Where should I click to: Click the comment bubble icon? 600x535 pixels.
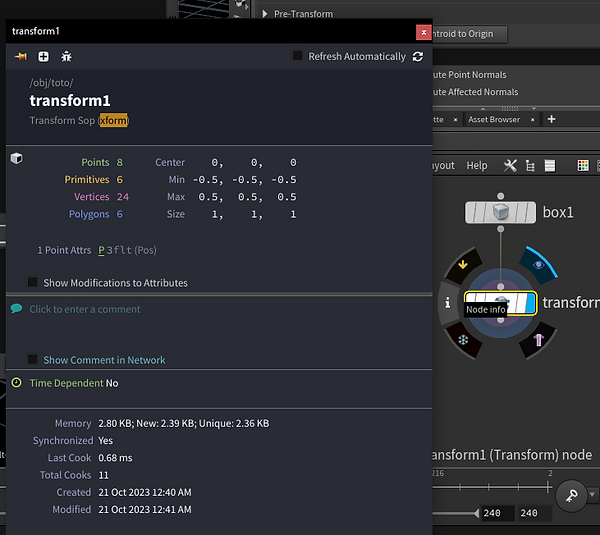coord(16,308)
